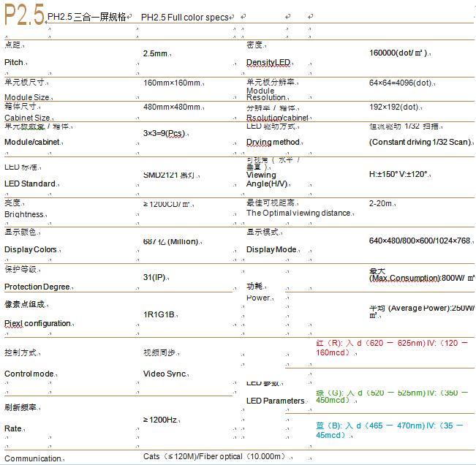Click the H:±150° V:±120° viewing angle
476x465 pixels.
click(x=398, y=175)
